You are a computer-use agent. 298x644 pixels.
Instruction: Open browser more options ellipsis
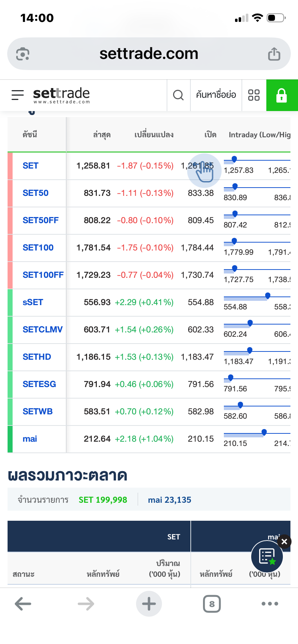tap(270, 604)
